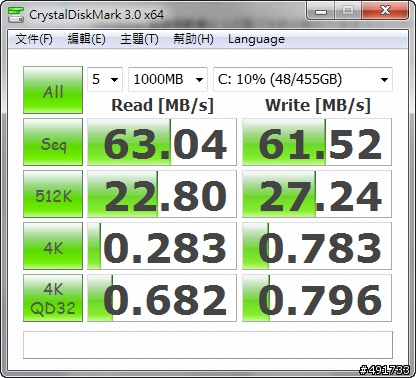Click the 512K read result 22.80
The image size is (416, 378).
coord(162,194)
